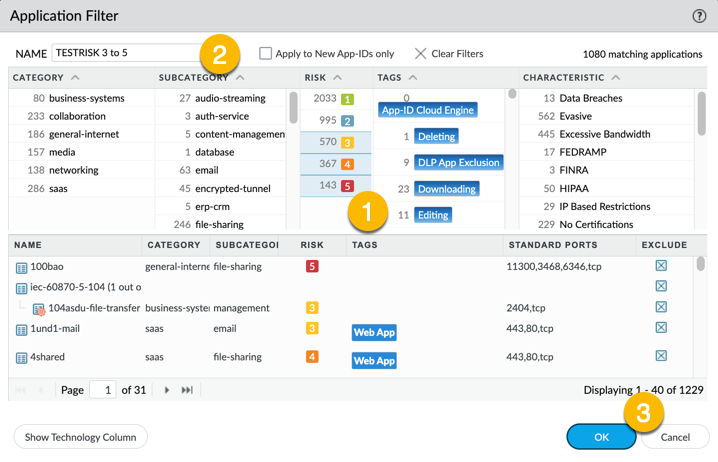Click the 4shared application icon
The height and width of the screenshot is (462, 718).
click(21, 357)
